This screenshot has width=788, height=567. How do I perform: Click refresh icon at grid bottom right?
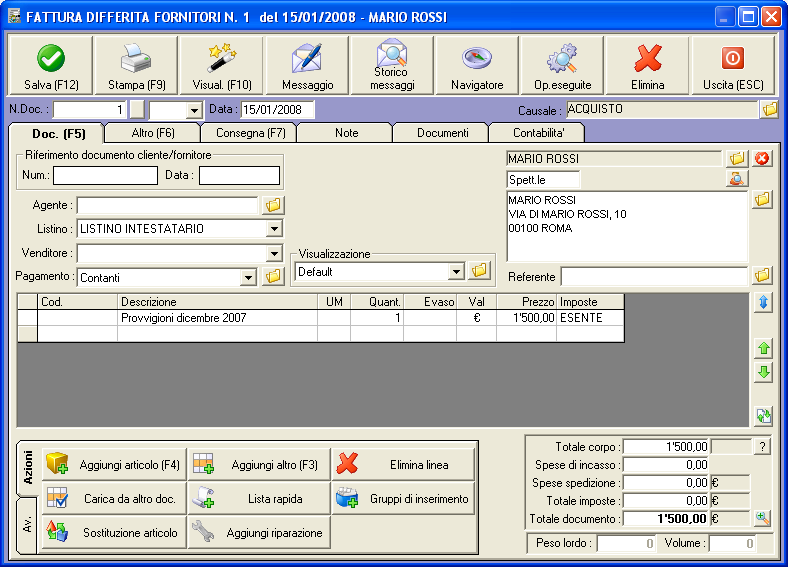[763, 416]
